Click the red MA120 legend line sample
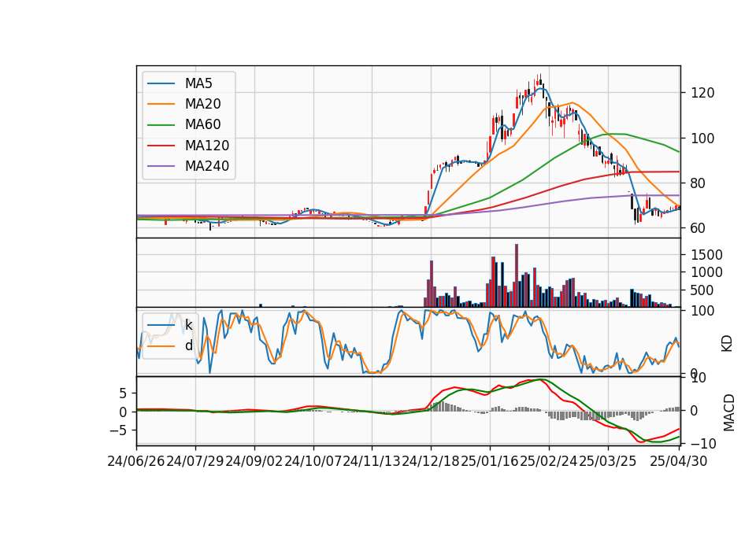The image size is (756, 543). tap(161, 146)
